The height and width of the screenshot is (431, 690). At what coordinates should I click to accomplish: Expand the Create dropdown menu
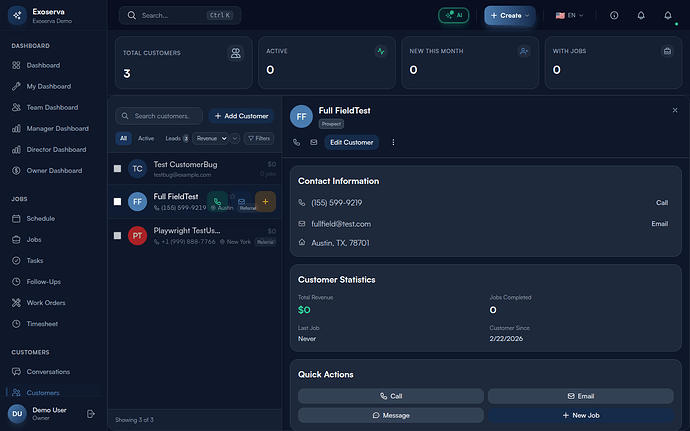(510, 15)
